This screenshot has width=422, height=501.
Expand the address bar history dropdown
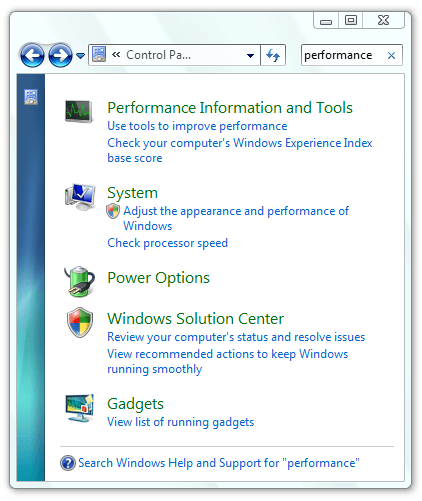(250, 55)
